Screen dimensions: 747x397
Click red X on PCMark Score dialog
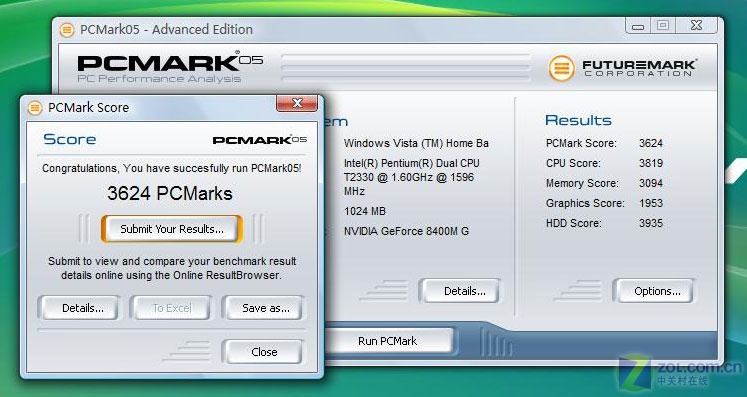tap(297, 103)
